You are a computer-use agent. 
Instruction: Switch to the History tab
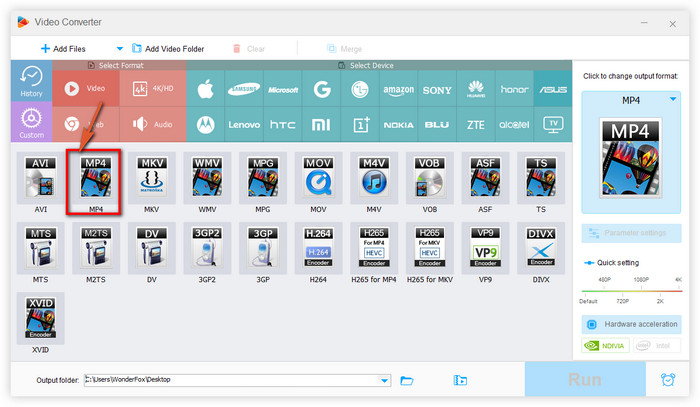click(x=31, y=81)
